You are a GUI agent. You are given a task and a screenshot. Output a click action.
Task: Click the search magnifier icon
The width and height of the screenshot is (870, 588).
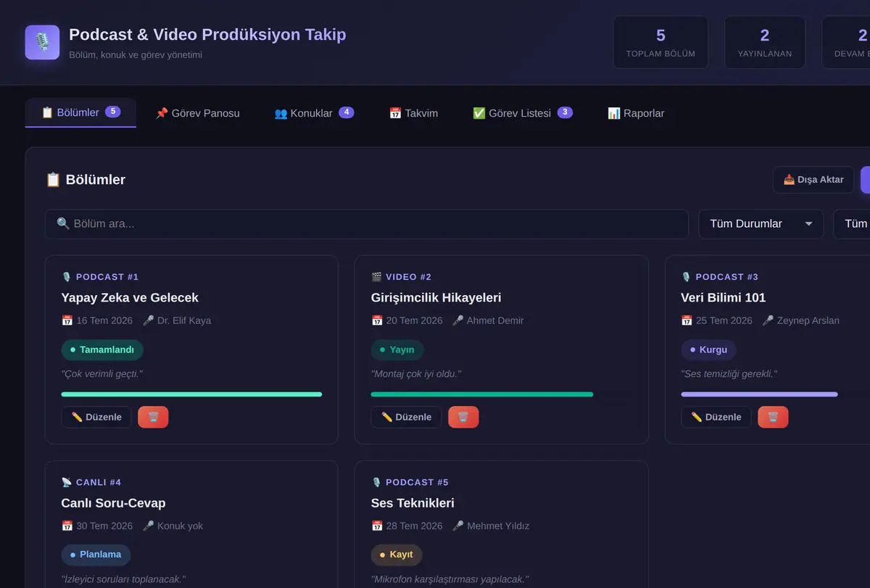point(63,224)
